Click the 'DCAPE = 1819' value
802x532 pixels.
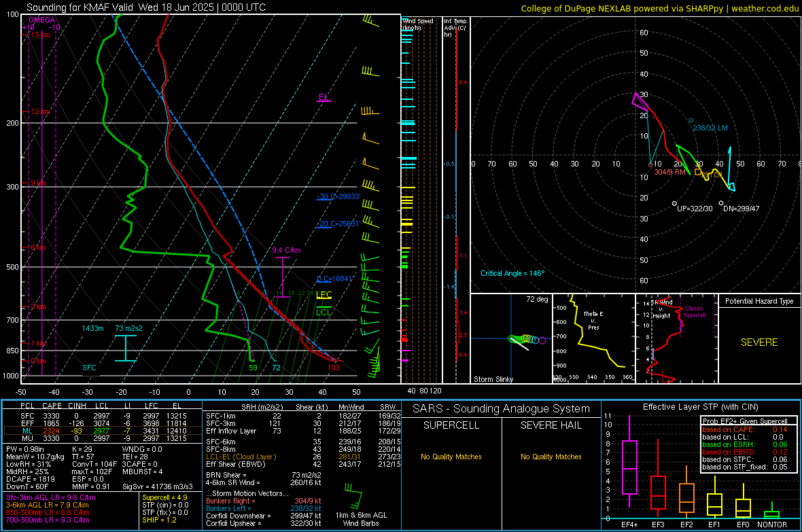(x=30, y=479)
